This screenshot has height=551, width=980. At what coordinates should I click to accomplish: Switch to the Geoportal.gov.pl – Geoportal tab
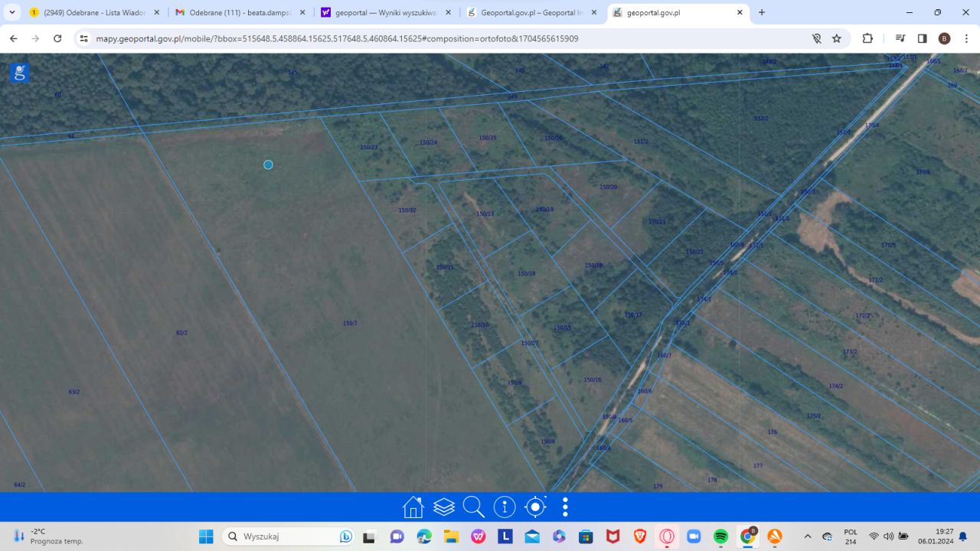pos(531,12)
